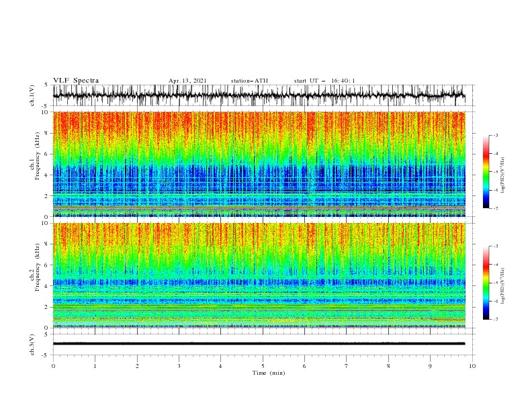The width and height of the screenshot is (532, 411).
Task: Click the time axis tick label '3'
Action: 179,366
